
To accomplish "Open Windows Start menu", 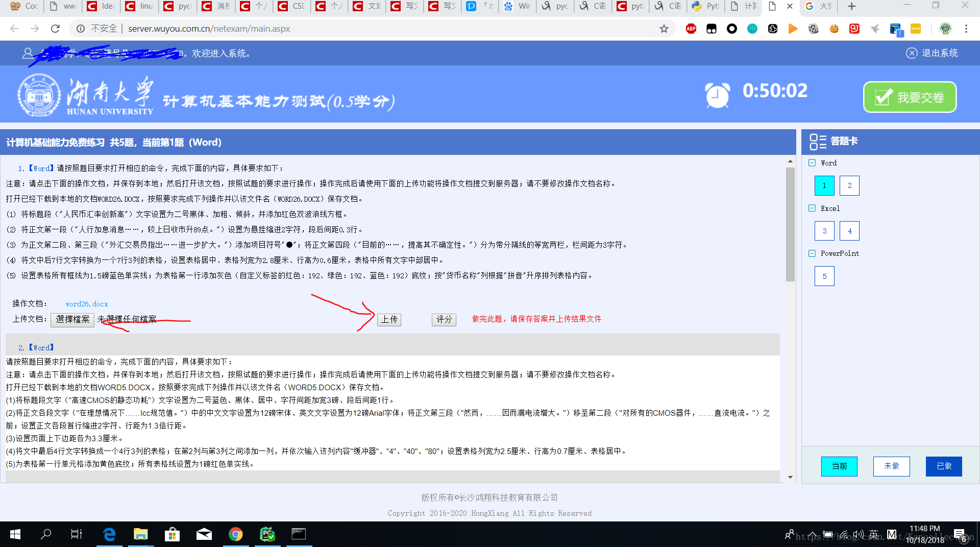I will [15, 534].
